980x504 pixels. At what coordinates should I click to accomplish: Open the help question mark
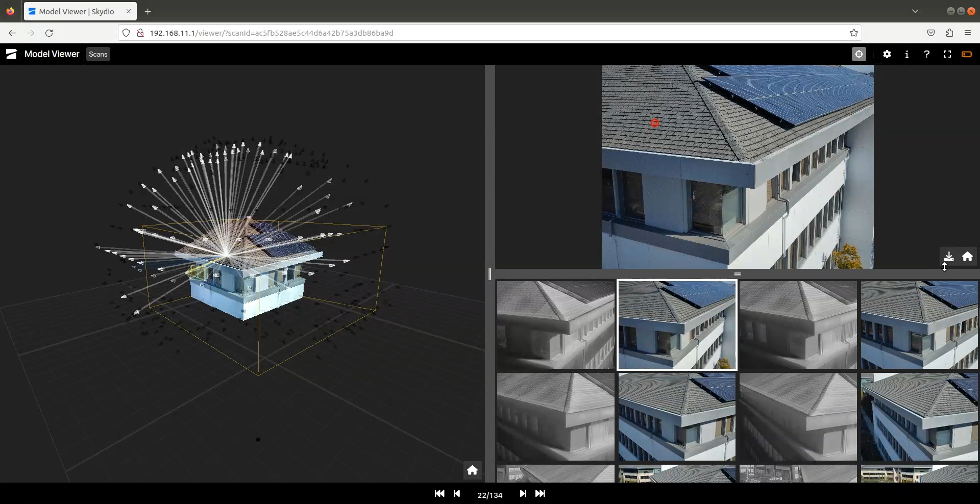click(x=927, y=54)
